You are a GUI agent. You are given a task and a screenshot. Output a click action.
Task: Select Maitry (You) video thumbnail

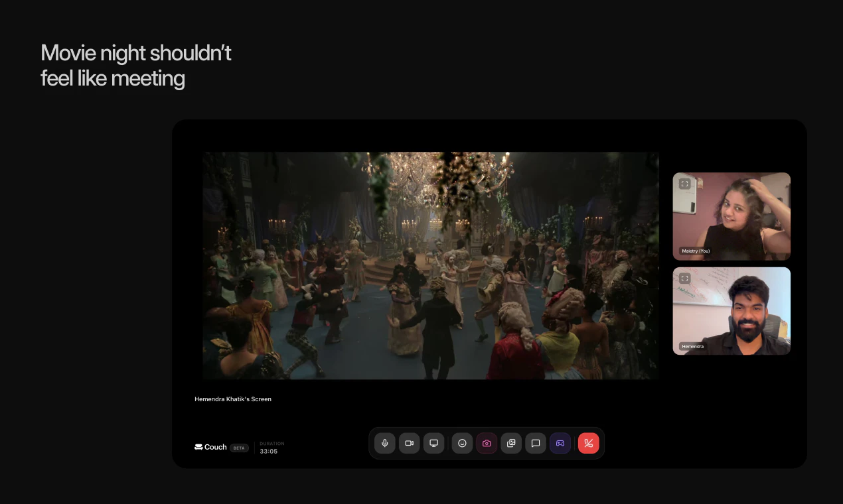731,216
